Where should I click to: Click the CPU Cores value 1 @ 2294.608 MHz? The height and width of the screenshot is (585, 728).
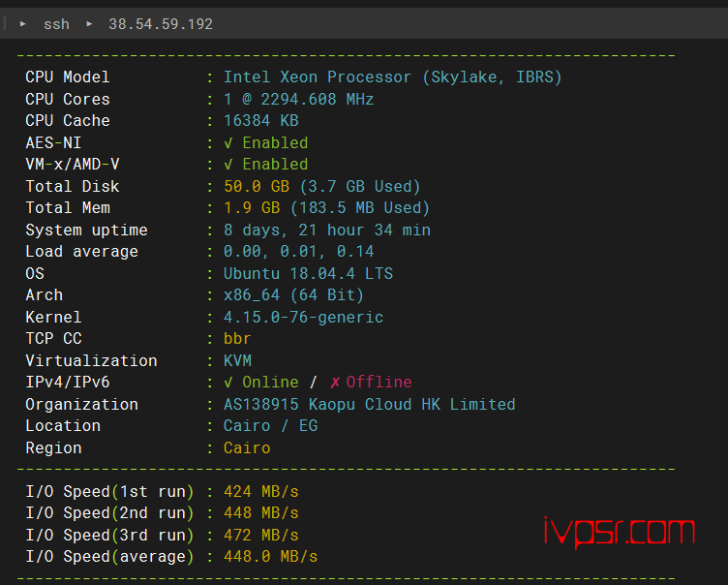298,99
